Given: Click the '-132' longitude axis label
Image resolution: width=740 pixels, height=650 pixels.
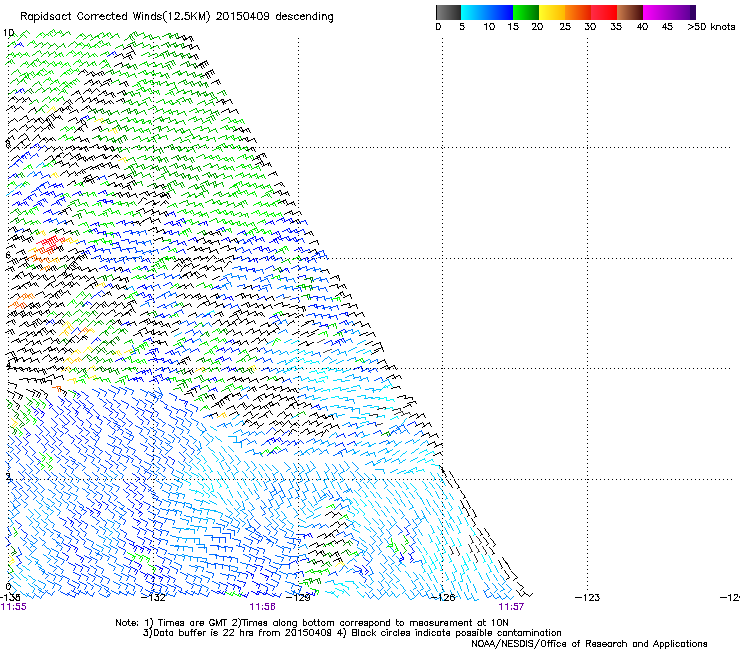Looking at the screenshot, I should tap(154, 598).
